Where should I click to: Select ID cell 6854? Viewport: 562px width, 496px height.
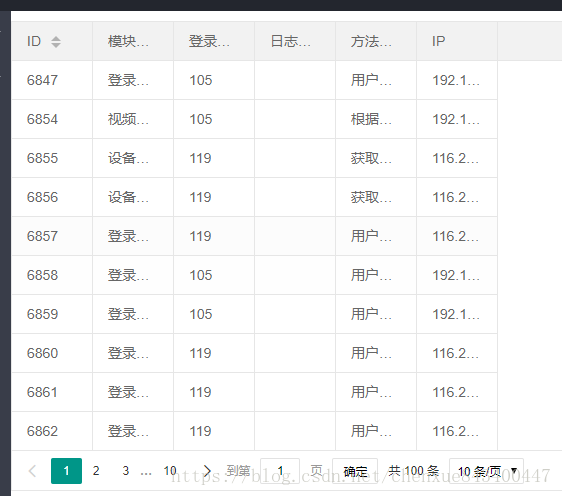tap(52, 119)
